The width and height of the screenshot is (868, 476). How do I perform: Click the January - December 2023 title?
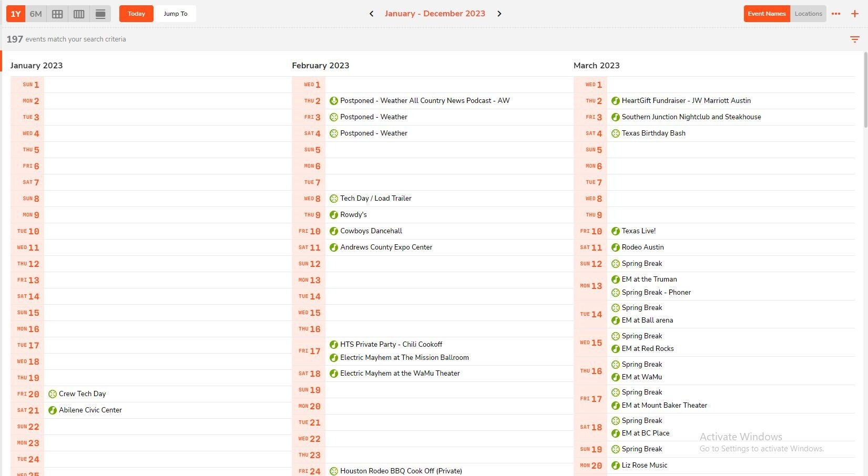[x=435, y=14]
